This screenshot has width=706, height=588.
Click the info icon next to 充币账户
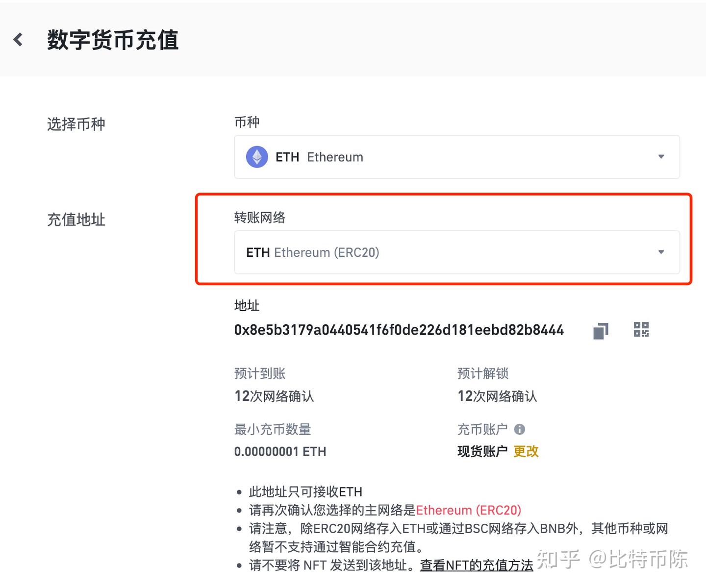click(x=520, y=429)
